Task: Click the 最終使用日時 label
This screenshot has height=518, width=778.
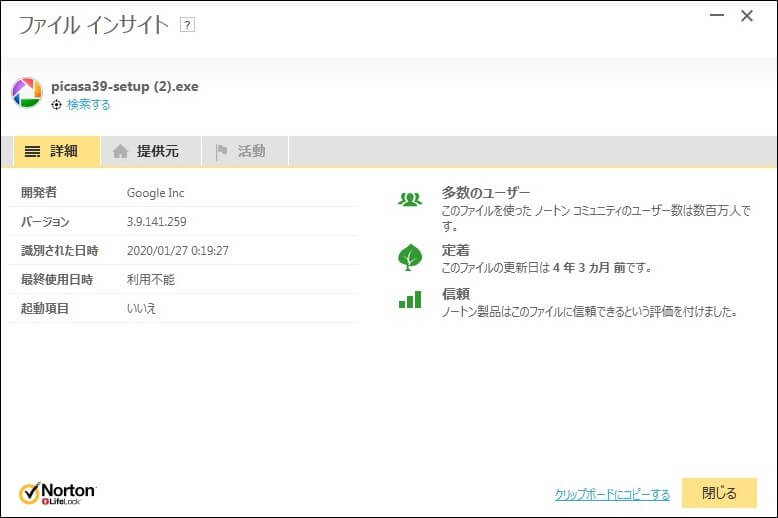Action: coord(57,279)
